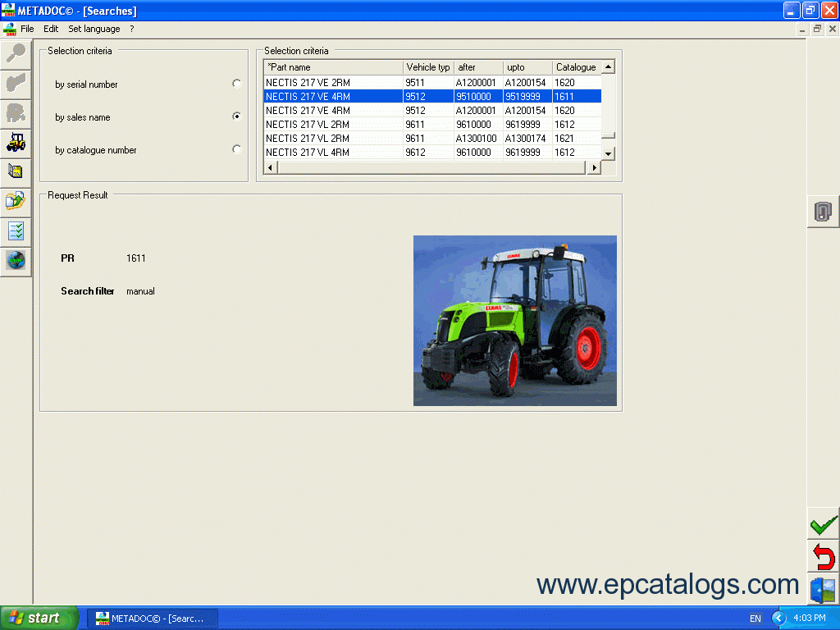The height and width of the screenshot is (630, 840).
Task: Open the ? help menu
Action: [x=132, y=29]
